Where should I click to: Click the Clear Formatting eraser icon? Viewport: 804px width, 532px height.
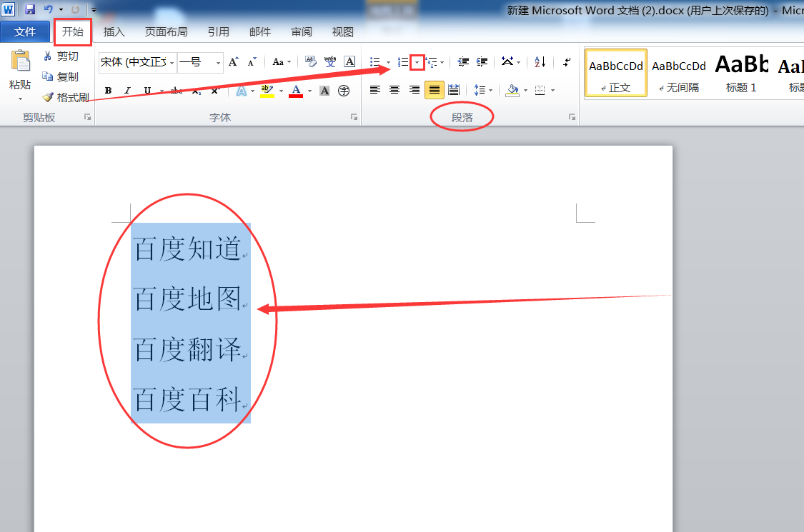click(310, 62)
